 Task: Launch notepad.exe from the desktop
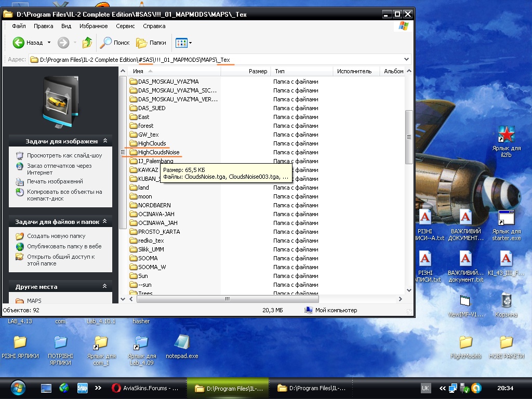(x=182, y=342)
